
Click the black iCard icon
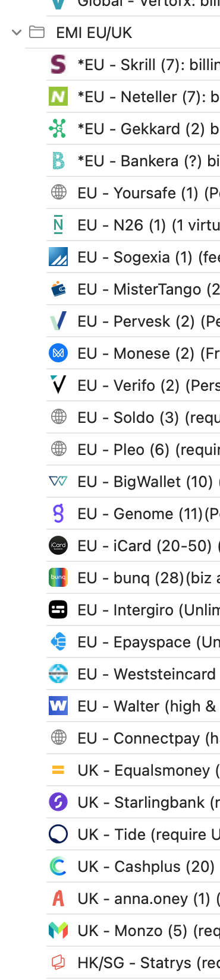click(58, 545)
